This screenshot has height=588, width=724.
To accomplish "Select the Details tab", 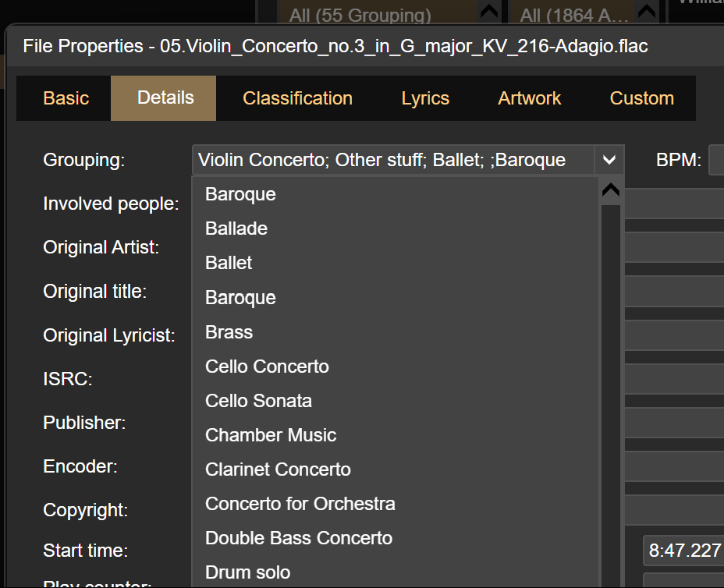I will [x=165, y=98].
